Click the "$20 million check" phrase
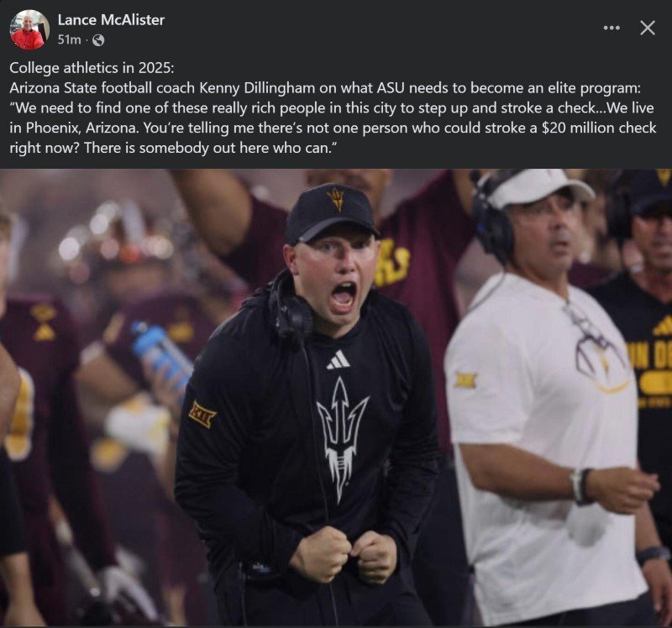The height and width of the screenshot is (628, 672). (x=599, y=128)
